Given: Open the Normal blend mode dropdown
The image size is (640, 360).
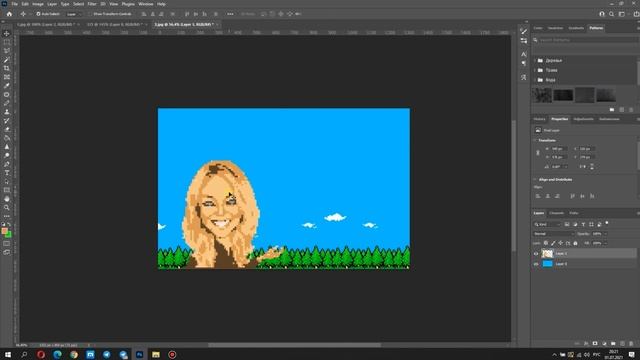Looking at the screenshot, I should point(554,234).
